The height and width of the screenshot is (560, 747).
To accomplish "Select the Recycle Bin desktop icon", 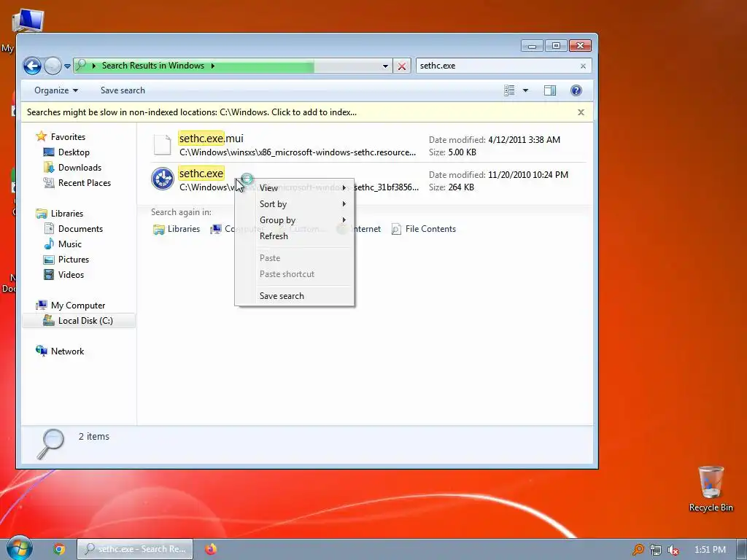I will pos(711,489).
